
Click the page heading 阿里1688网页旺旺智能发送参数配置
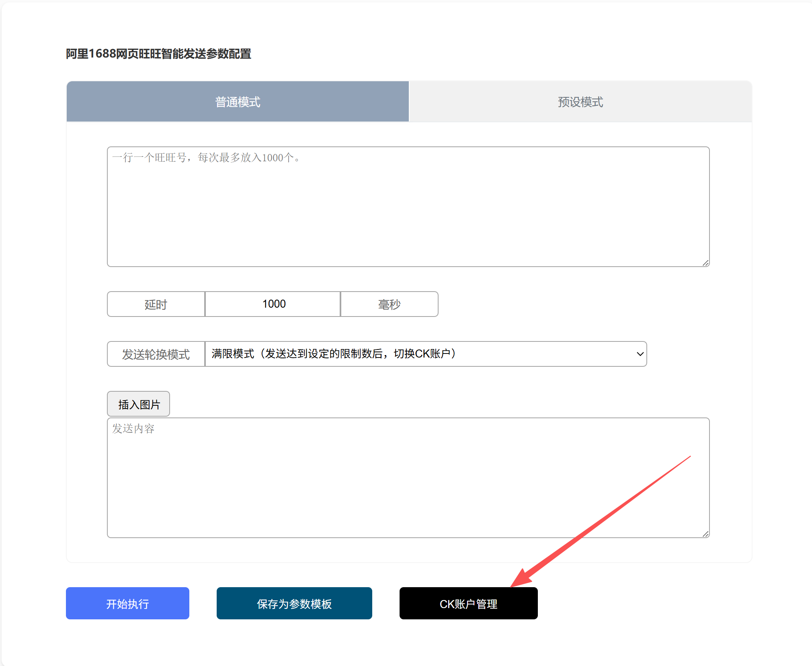(158, 54)
